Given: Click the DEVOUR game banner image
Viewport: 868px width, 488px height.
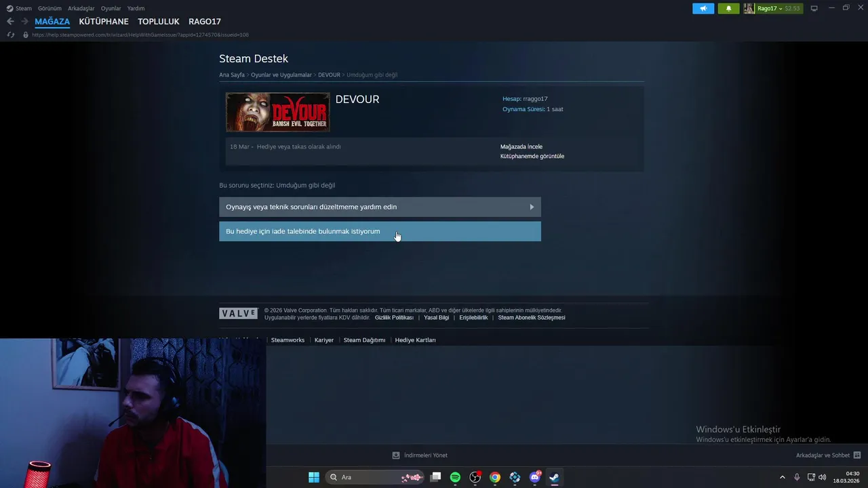Looking at the screenshot, I should pyautogui.click(x=278, y=112).
